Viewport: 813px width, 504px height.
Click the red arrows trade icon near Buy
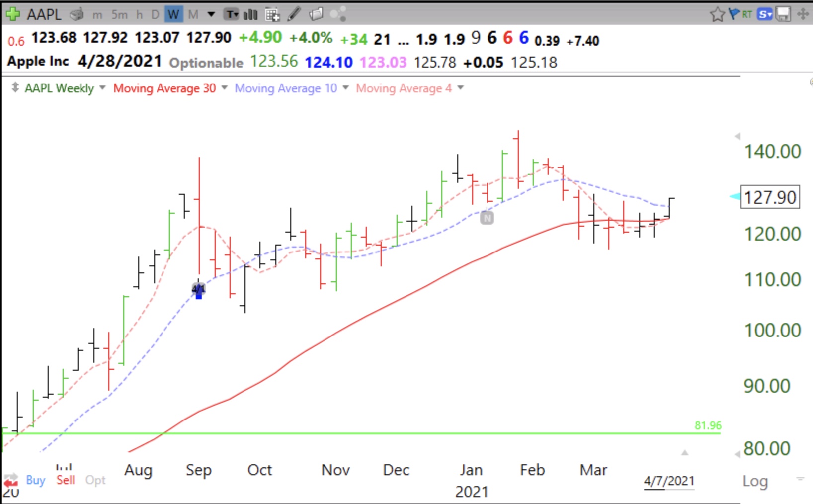(11, 481)
